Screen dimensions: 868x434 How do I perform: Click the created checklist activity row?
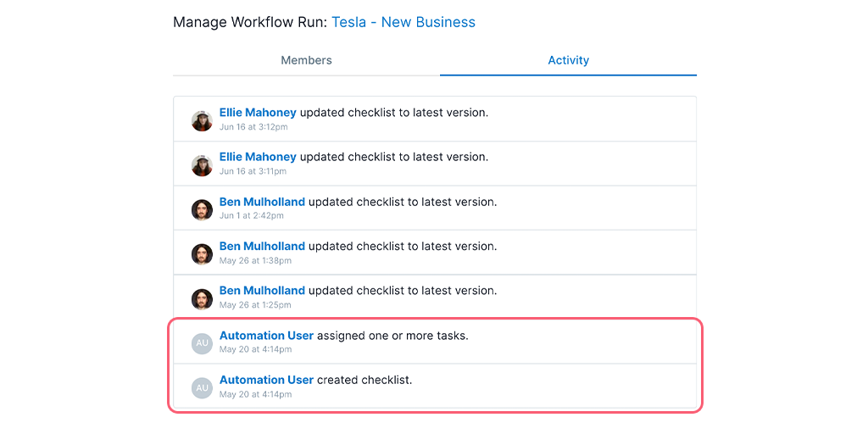(x=435, y=386)
